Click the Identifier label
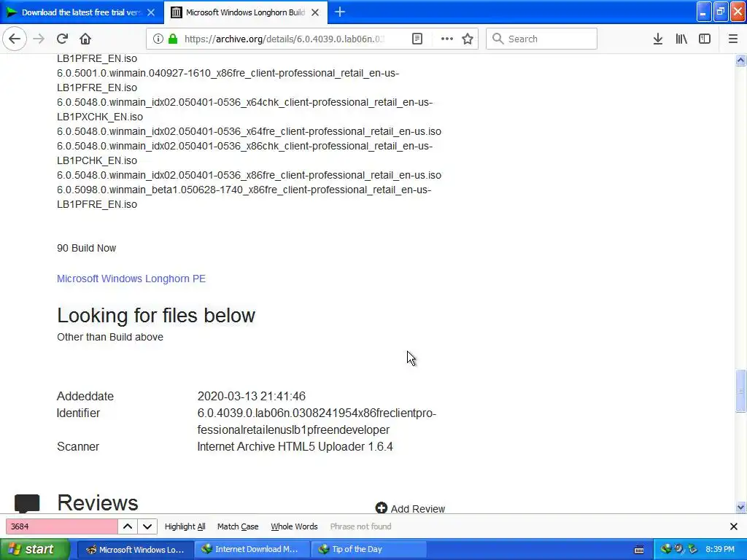This screenshot has height=560, width=747. click(x=78, y=413)
